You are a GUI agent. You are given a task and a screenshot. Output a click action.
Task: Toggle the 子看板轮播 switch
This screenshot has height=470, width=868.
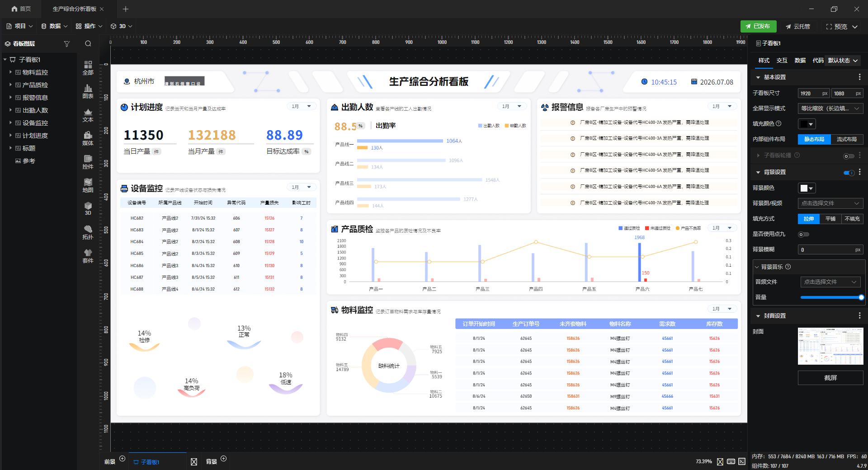click(849, 156)
